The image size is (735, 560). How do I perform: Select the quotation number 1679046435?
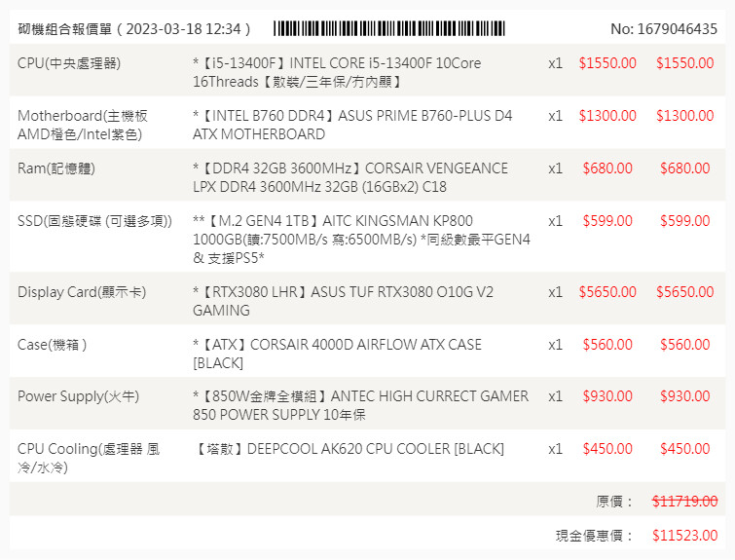(663, 29)
